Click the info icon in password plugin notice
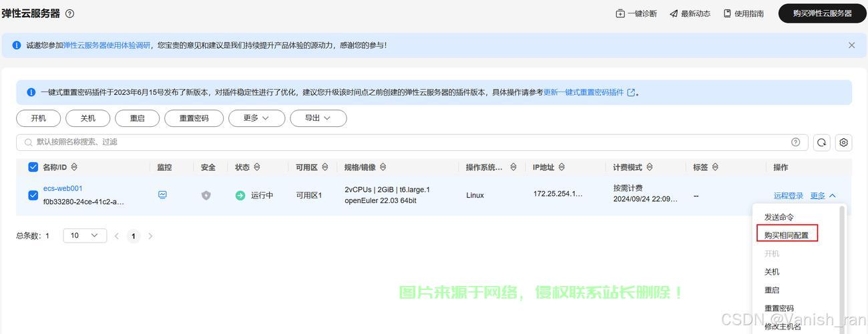The height and width of the screenshot is (334, 868). point(31,93)
